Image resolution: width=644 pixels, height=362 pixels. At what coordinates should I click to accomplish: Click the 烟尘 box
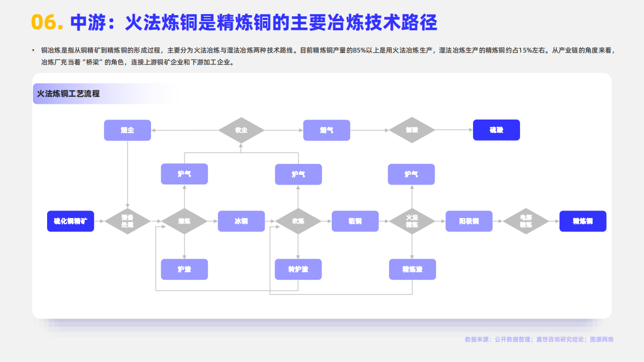point(127,130)
